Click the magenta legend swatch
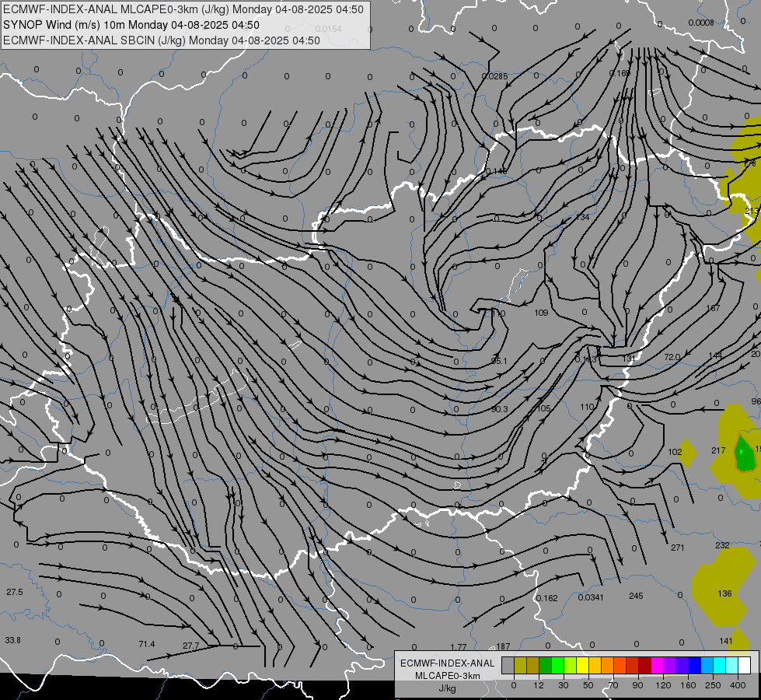761x700 pixels. (x=657, y=666)
